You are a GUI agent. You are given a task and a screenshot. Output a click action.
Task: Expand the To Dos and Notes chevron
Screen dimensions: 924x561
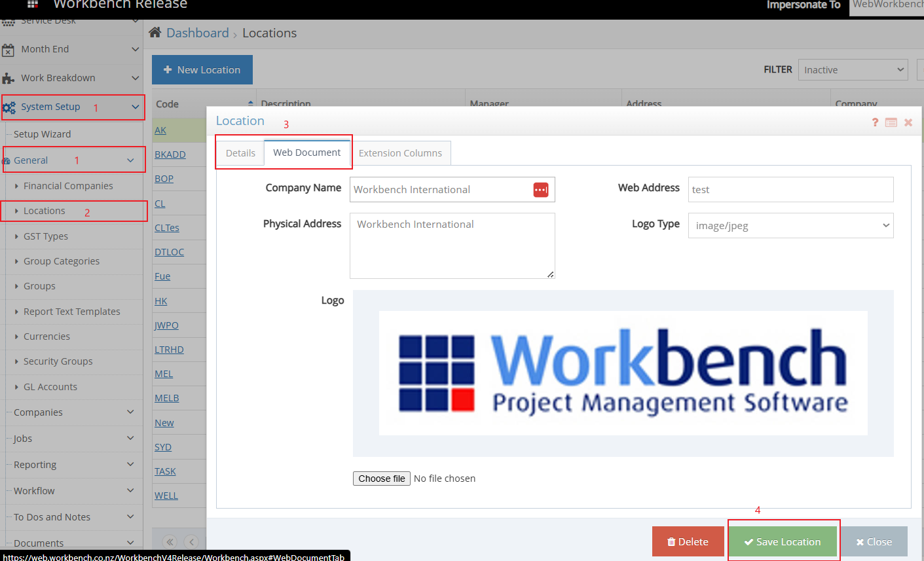pos(130,516)
